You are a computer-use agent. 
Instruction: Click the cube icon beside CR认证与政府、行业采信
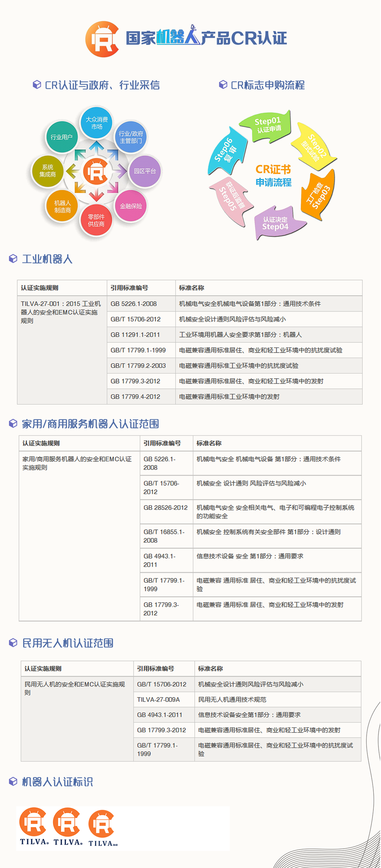tap(37, 85)
